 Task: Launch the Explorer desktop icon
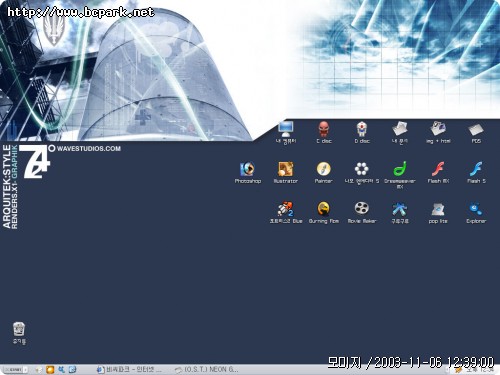476,212
